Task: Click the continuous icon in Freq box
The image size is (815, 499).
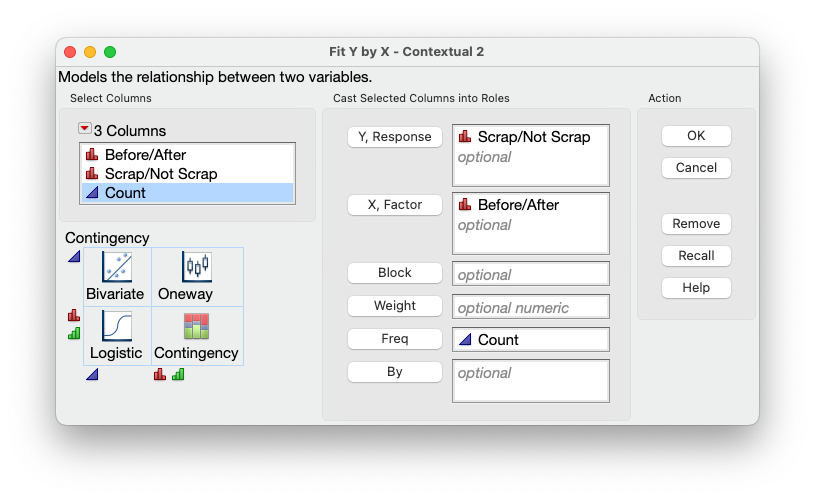Action: 465,340
